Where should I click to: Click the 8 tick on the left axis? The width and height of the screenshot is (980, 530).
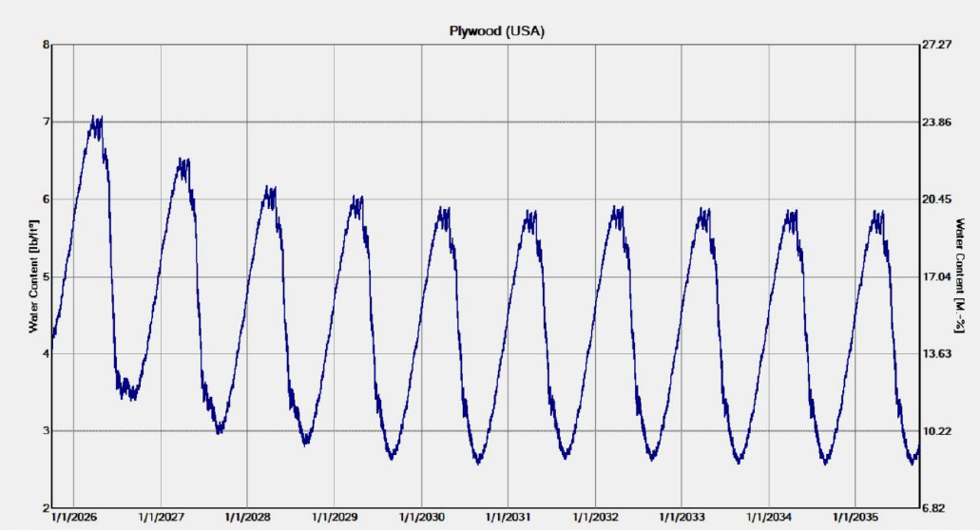45,45
